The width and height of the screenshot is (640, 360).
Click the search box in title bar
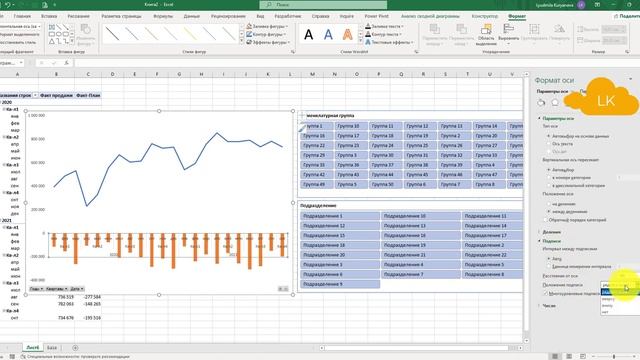pyautogui.click(x=323, y=5)
